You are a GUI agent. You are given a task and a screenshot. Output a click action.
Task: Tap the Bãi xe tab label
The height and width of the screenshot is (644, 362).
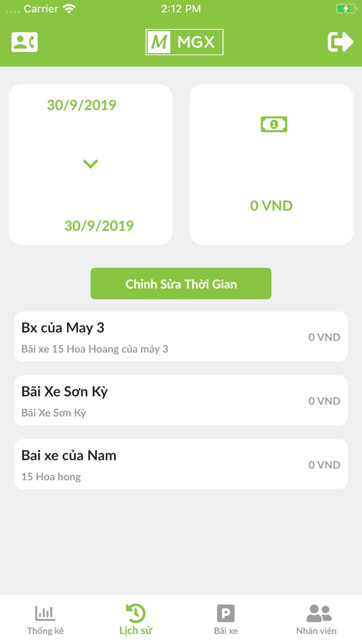(x=226, y=631)
